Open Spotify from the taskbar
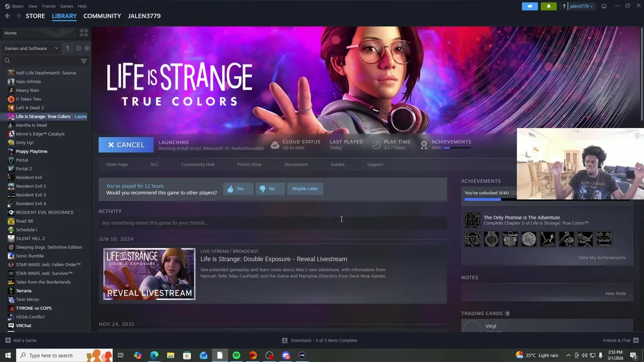Image resolution: width=644 pixels, height=362 pixels. click(x=236, y=355)
